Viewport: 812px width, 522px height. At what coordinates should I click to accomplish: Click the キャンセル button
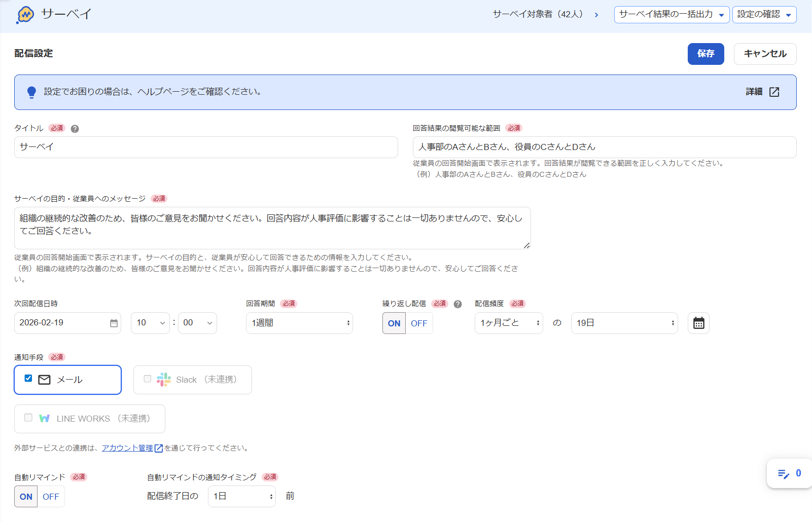(x=765, y=54)
